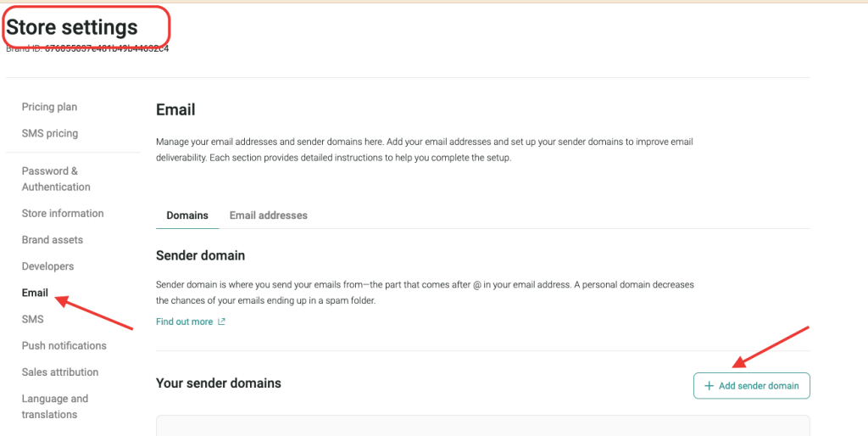Click the external link icon beside Find out more
This screenshot has height=436, width=868.
tap(222, 322)
